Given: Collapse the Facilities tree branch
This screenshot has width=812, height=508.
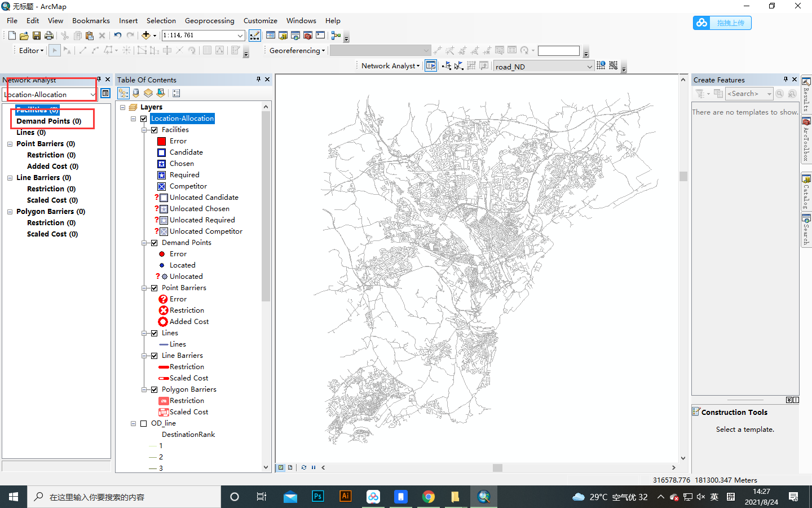Looking at the screenshot, I should pos(144,129).
